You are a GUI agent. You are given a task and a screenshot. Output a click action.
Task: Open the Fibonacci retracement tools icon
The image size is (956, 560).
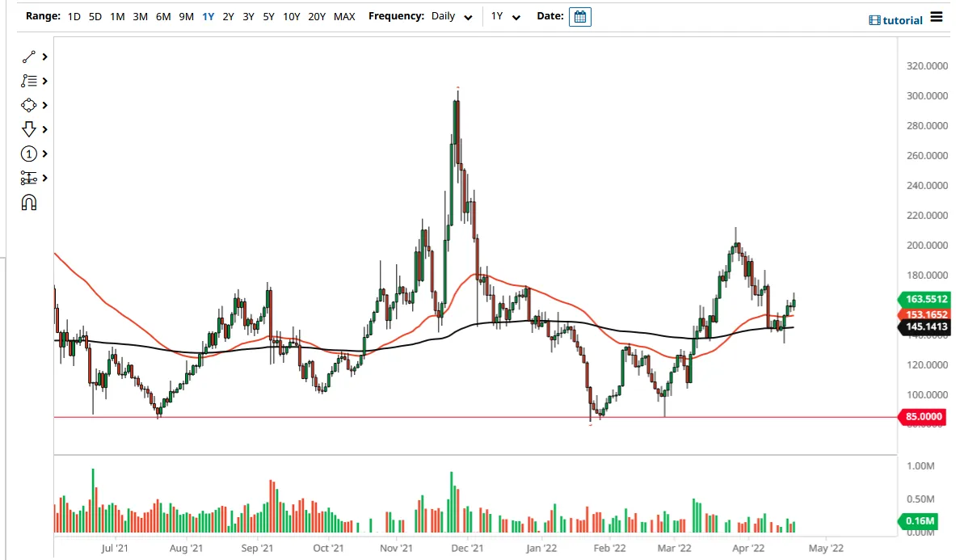click(x=28, y=81)
